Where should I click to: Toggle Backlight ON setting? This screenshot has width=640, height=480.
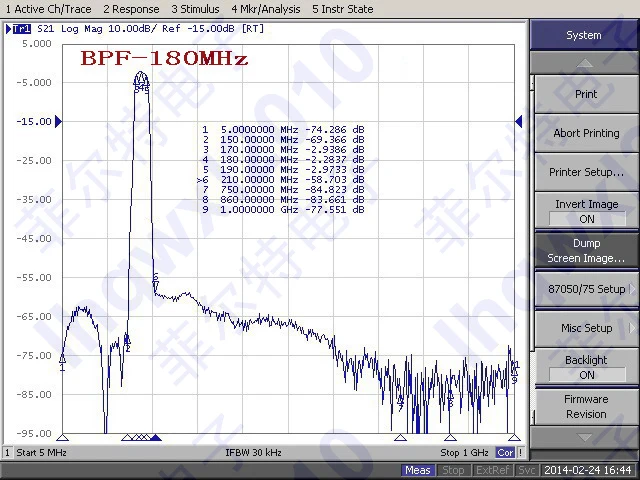tap(586, 367)
